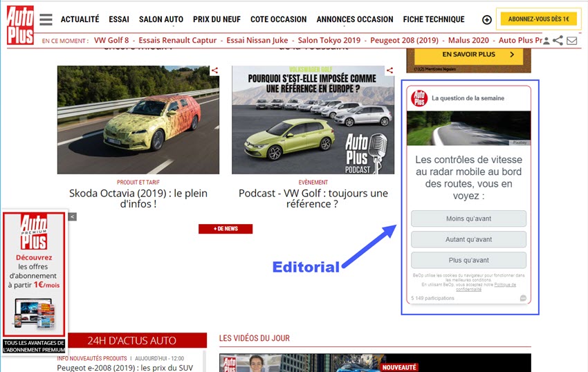
Task: Open the SALON AUTO menu
Action: (161, 19)
